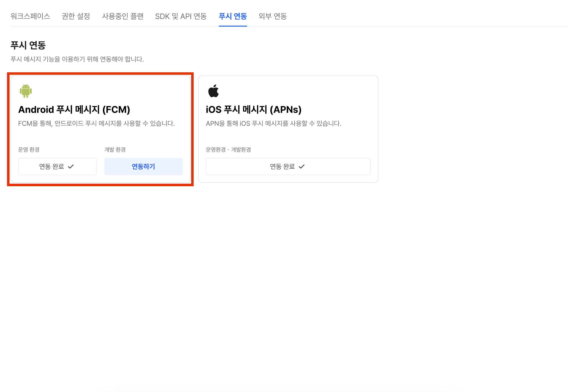Click the iOS APNs 연동 완료 button
580x392 pixels.
click(288, 166)
